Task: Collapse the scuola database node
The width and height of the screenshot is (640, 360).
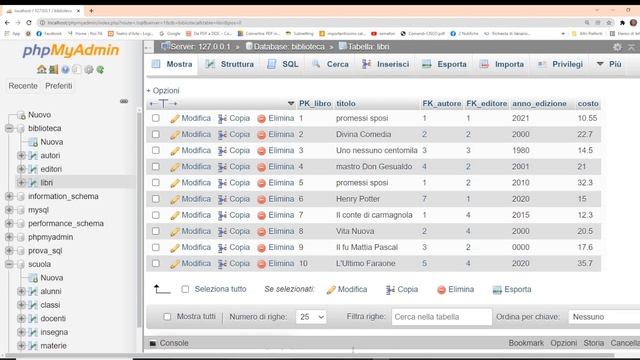Action: tap(9, 264)
